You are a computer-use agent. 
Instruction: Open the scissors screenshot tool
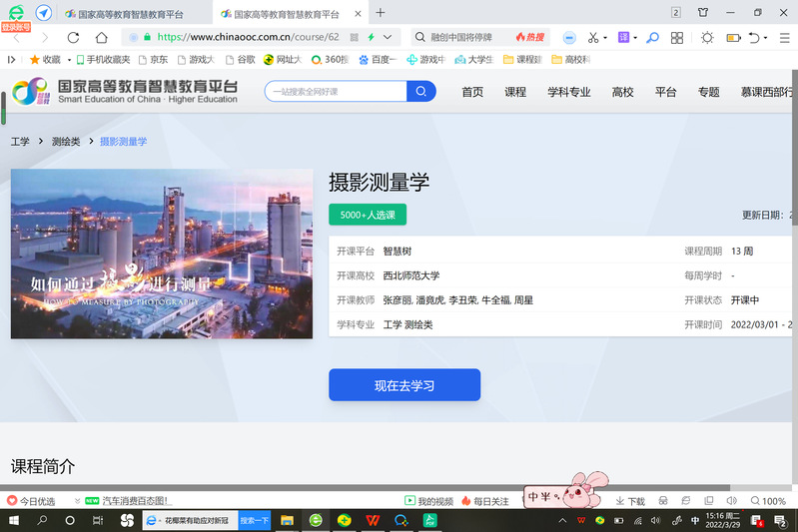[x=593, y=37]
